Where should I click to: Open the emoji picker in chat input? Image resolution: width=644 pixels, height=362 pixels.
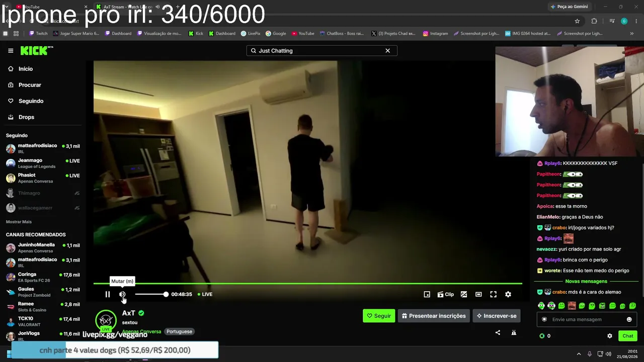[x=629, y=319]
